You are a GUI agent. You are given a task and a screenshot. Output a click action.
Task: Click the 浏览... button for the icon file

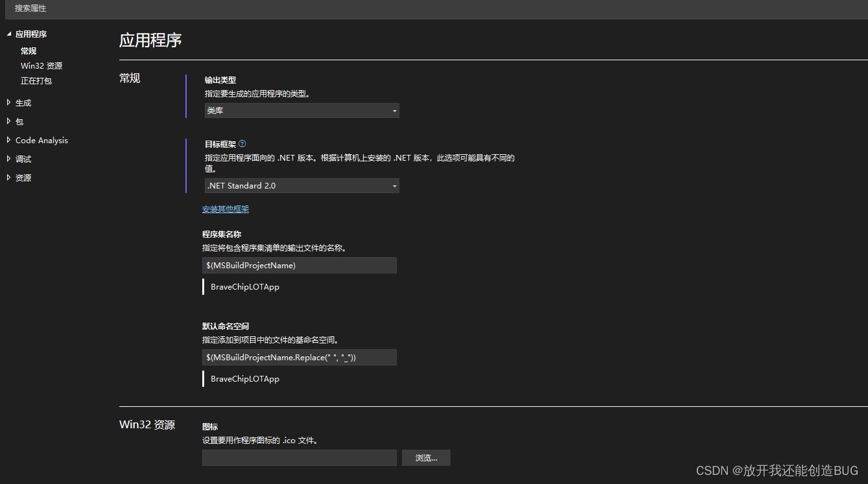point(425,457)
